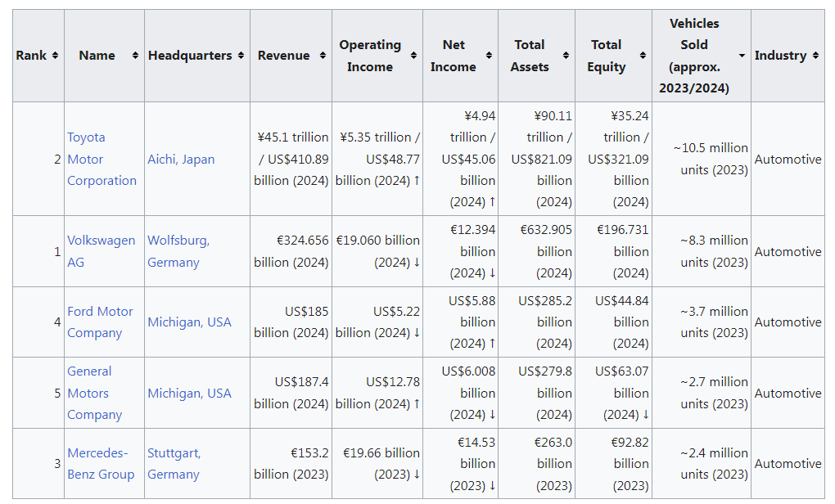Select Toyota total equity ¥35.24 trillion cell
Image resolution: width=835 pixels, height=504 pixels.
[613, 159]
